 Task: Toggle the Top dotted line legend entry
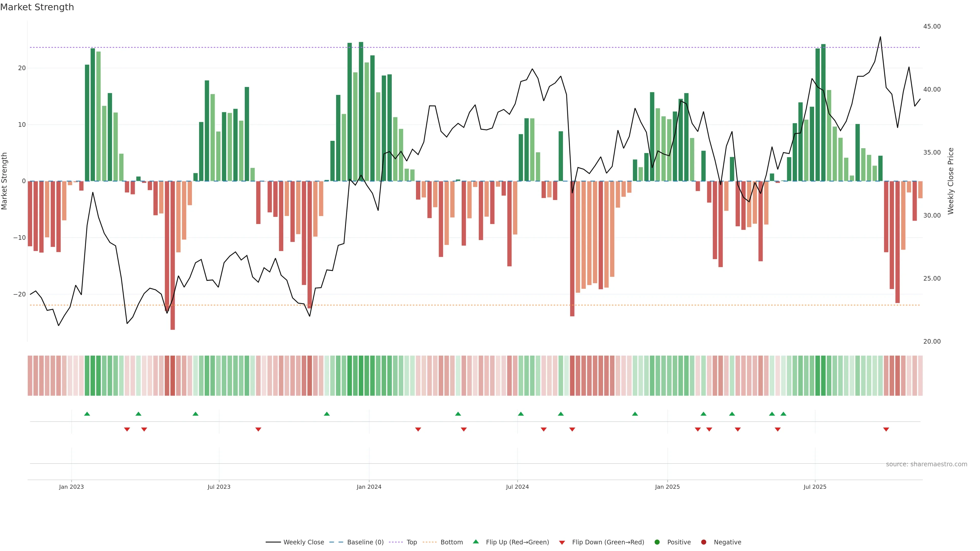click(411, 542)
